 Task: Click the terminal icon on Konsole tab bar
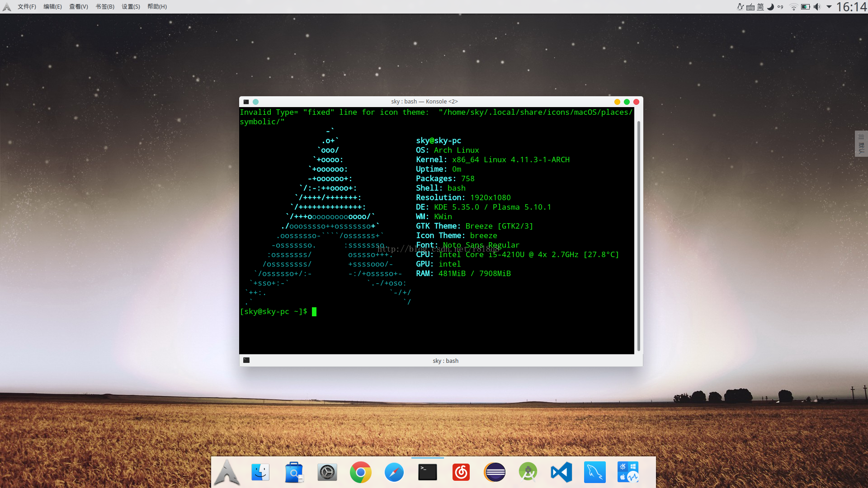pyautogui.click(x=246, y=361)
